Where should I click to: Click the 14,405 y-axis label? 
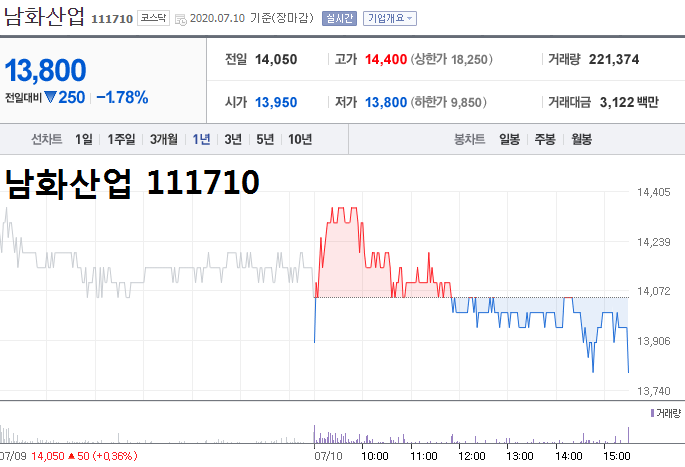coord(654,192)
